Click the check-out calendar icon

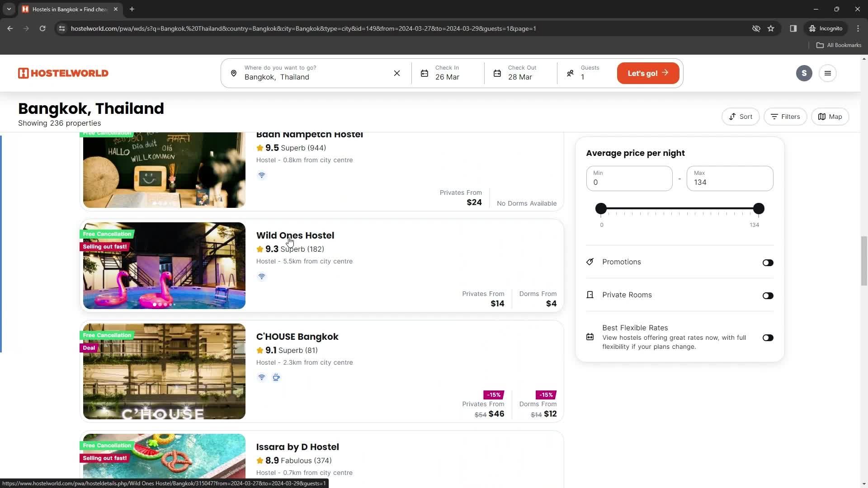coord(498,73)
